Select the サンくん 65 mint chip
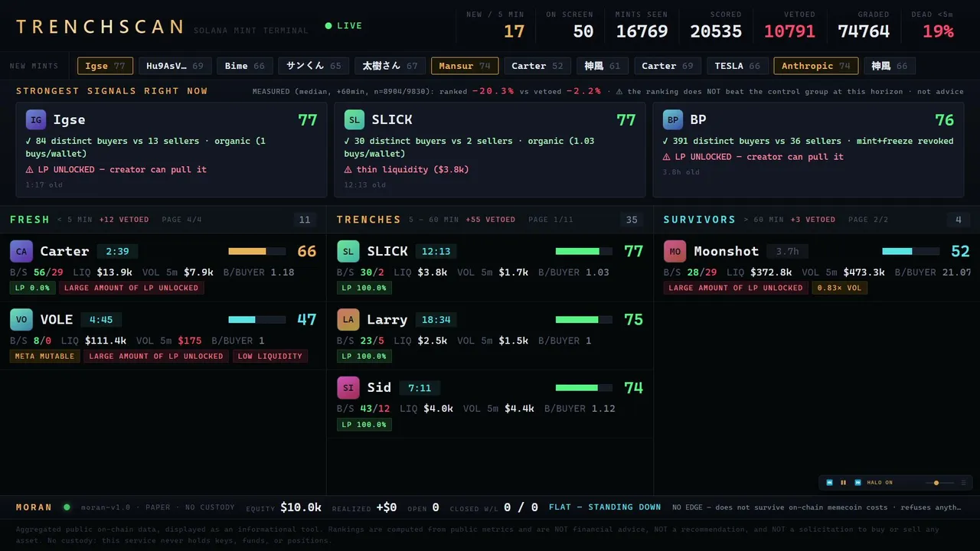Viewport: 980px width, 551px height. point(314,66)
